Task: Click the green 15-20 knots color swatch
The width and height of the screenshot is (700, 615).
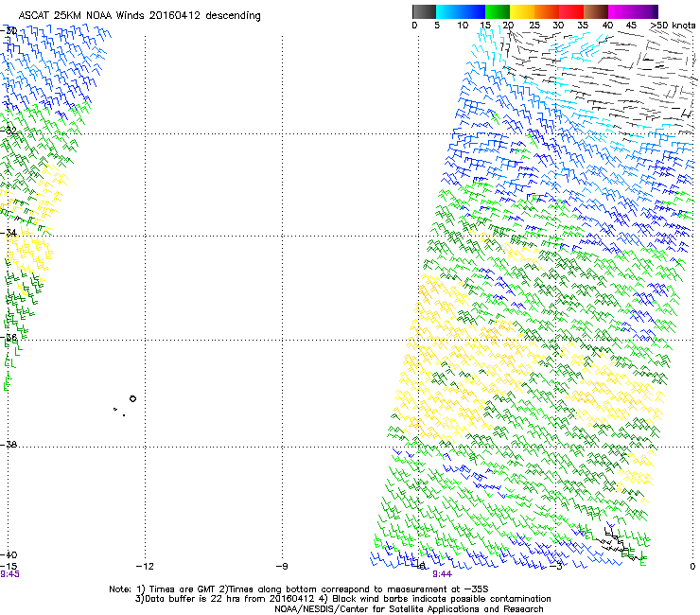Action: point(498,11)
